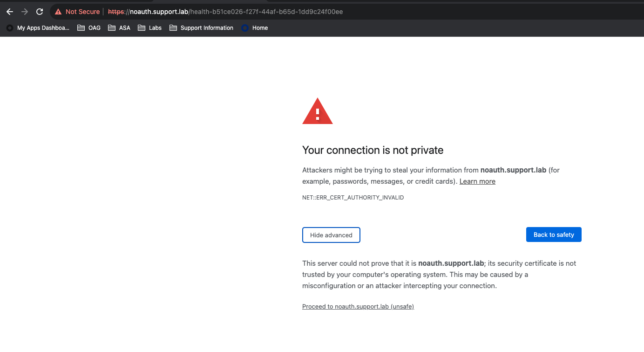Expand the ASA bookmarks folder
The width and height of the screenshot is (644, 352).
point(119,28)
